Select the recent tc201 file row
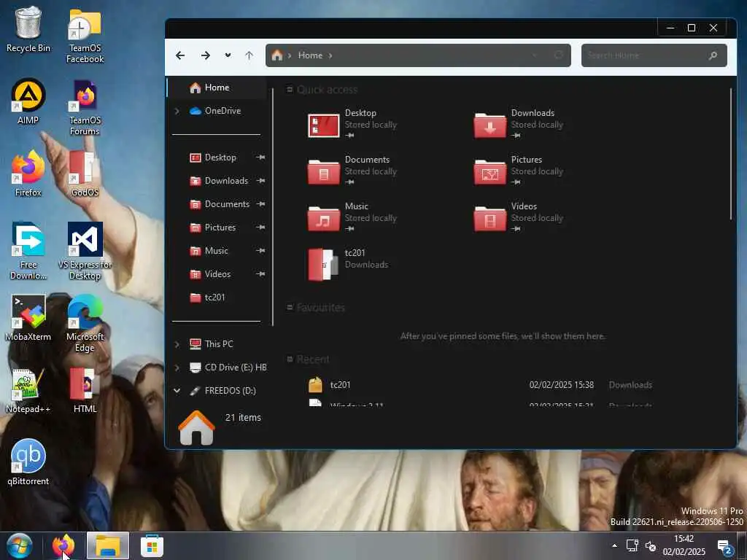This screenshot has height=560, width=747. [480, 385]
